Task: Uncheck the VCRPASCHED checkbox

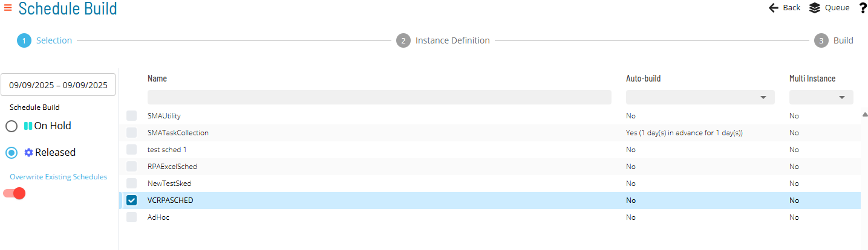Action: click(131, 200)
